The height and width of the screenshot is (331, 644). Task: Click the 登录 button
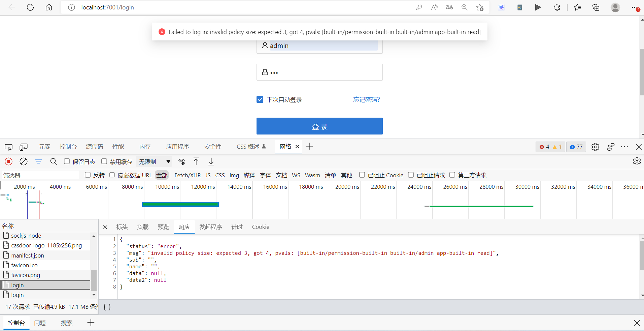319,126
